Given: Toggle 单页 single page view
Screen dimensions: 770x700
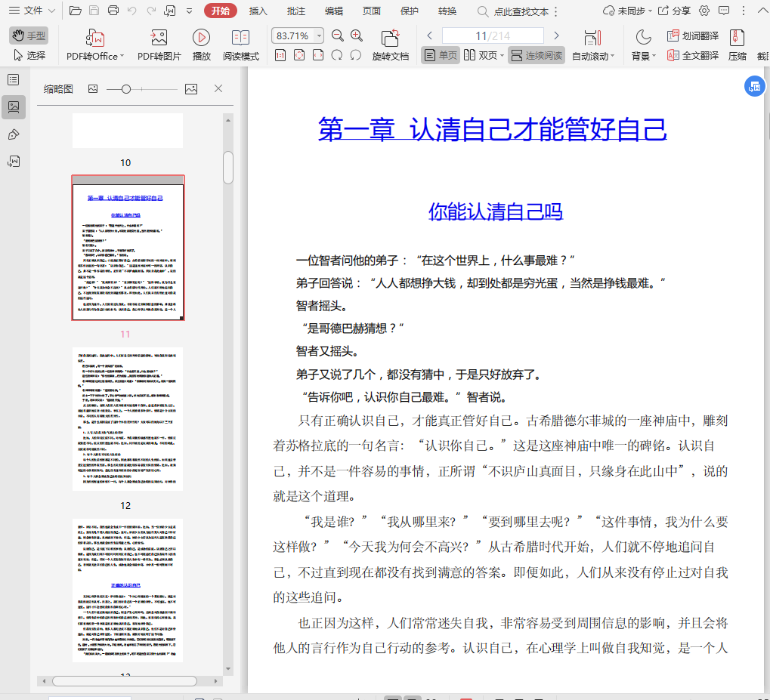Looking at the screenshot, I should (441, 55).
